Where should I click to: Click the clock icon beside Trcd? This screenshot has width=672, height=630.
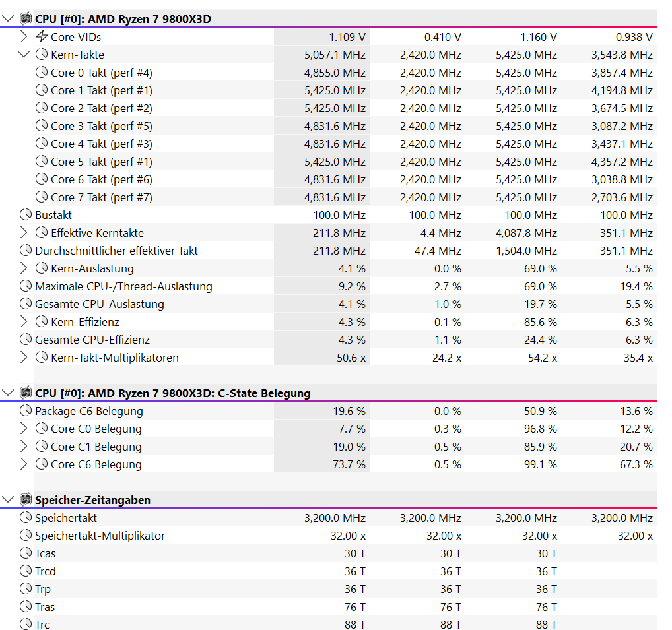click(26, 571)
